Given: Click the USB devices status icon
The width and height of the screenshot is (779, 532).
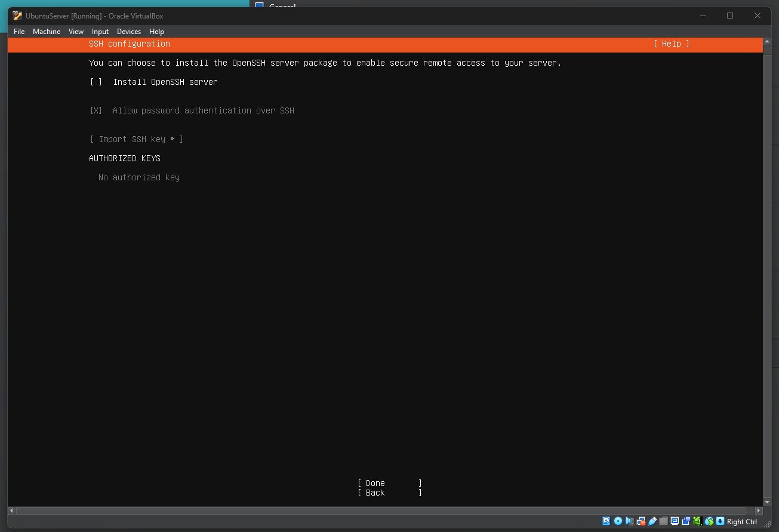Looking at the screenshot, I should (652, 521).
